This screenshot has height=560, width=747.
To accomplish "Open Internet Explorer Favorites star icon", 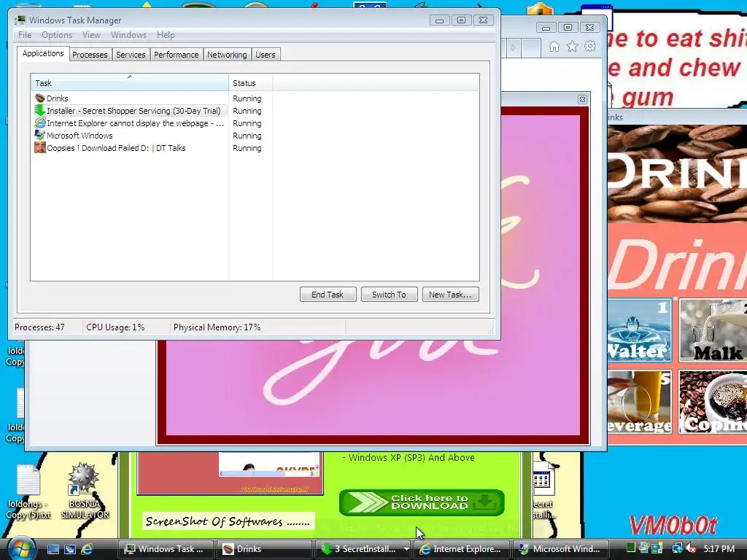I will [572, 46].
